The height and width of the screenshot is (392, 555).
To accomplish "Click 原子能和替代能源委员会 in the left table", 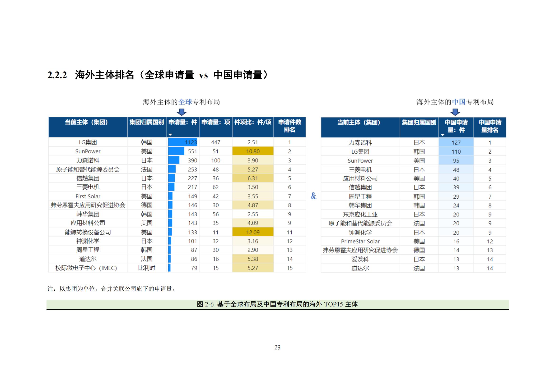I will click(x=88, y=169).
